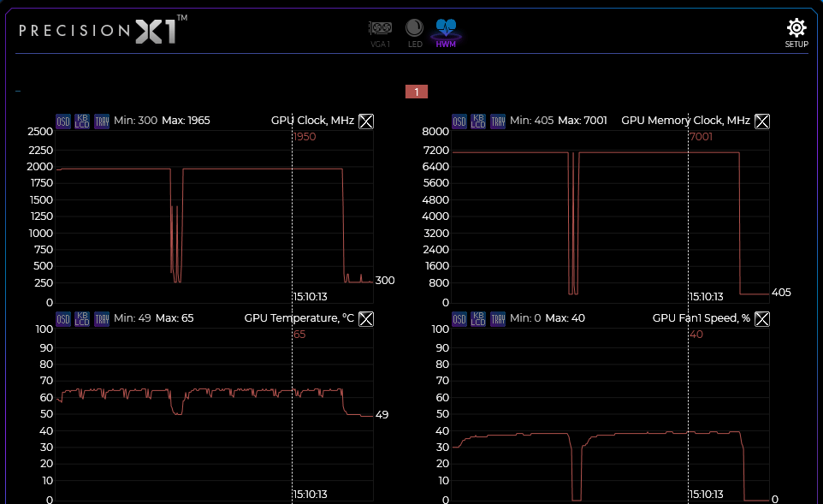Toggle KB LCD for GPU Memory Clock graph
Viewport: 823px width, 504px height.
(x=478, y=122)
